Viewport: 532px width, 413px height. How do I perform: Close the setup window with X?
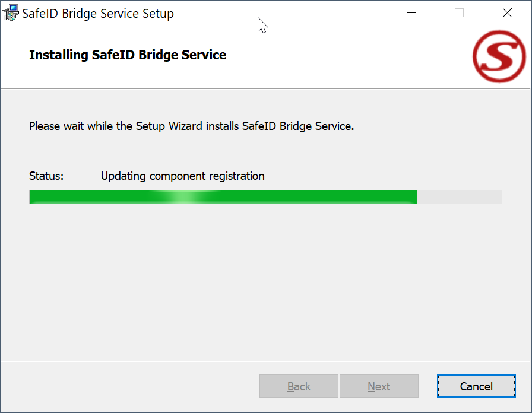[507, 13]
